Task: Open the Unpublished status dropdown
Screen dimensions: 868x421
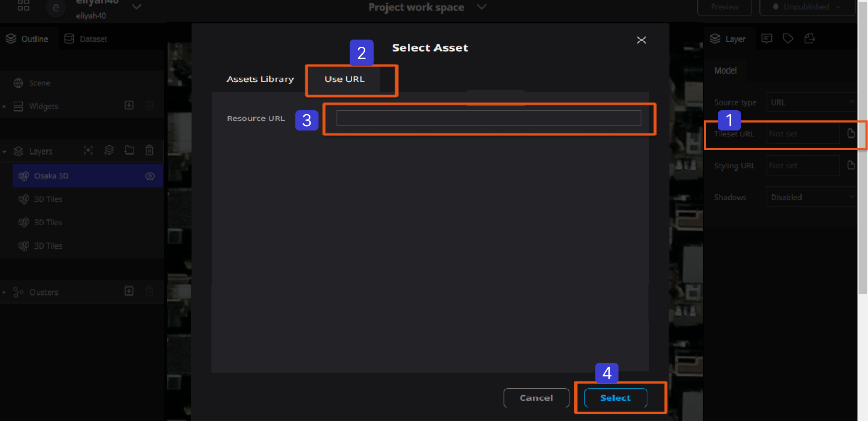Action: (x=807, y=7)
